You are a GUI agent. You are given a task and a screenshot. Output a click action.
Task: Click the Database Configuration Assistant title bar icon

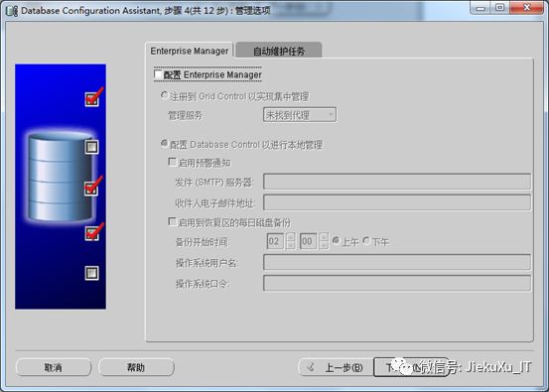(11, 11)
